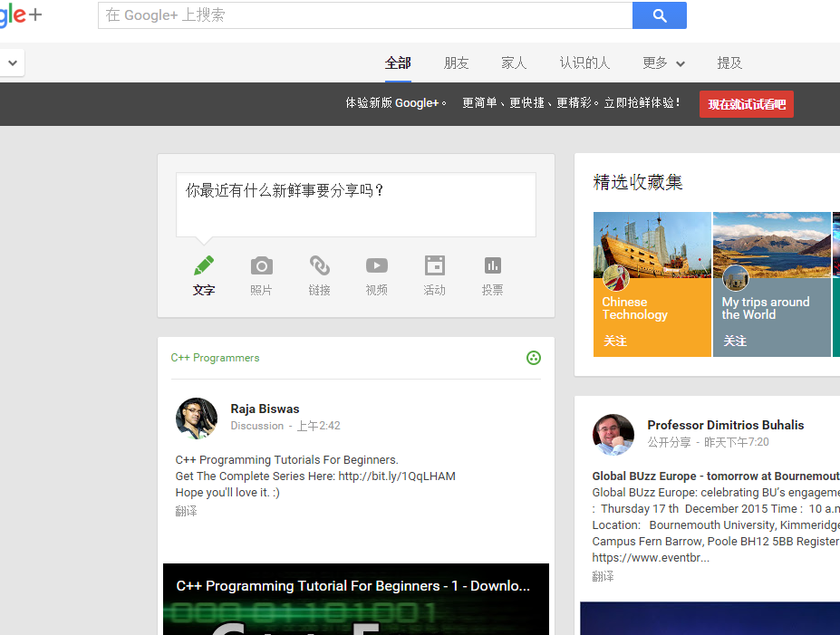
Task: Create a poll with the bar chart icon
Action: pos(492,265)
